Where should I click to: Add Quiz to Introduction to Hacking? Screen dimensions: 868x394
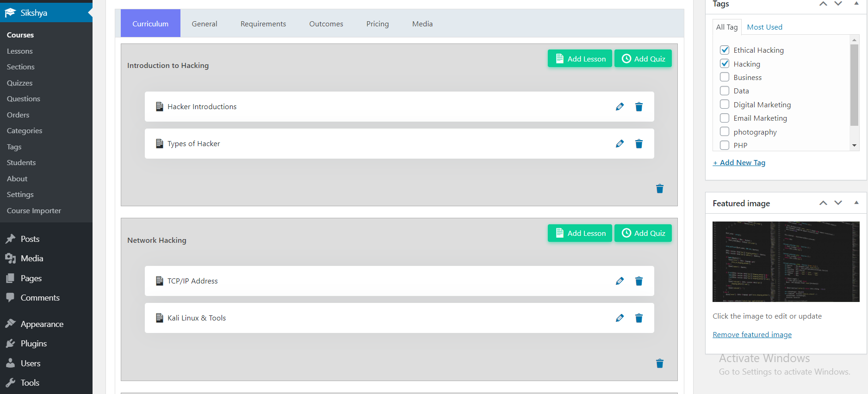coord(643,59)
